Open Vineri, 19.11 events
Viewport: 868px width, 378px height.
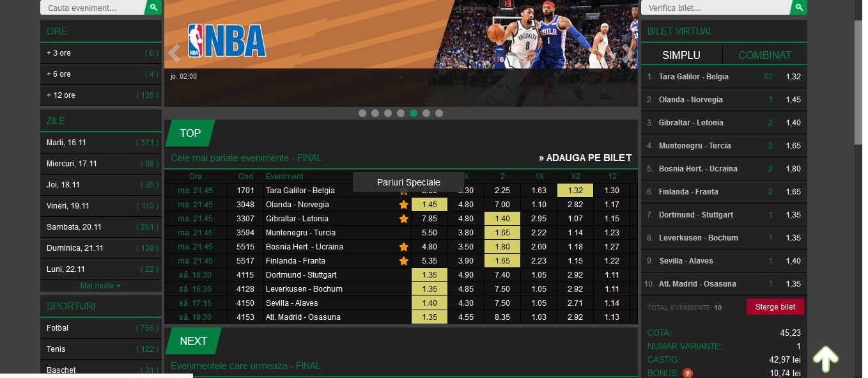pyautogui.click(x=101, y=206)
